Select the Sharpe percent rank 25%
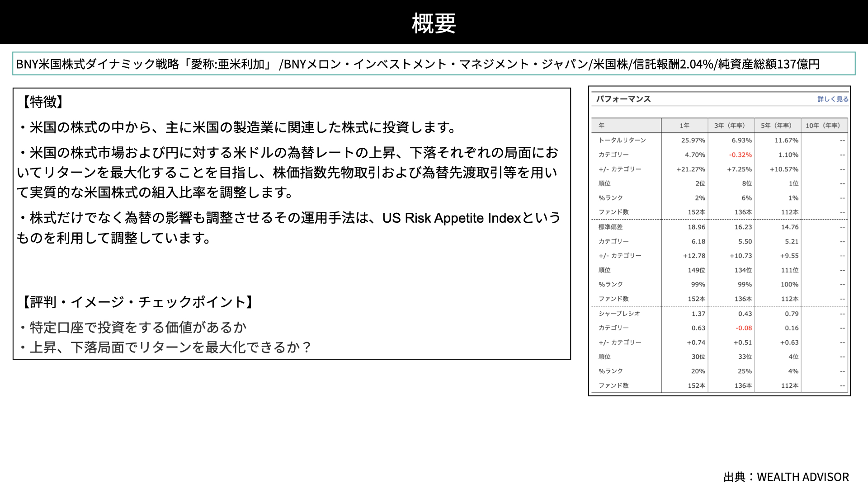 (x=745, y=371)
